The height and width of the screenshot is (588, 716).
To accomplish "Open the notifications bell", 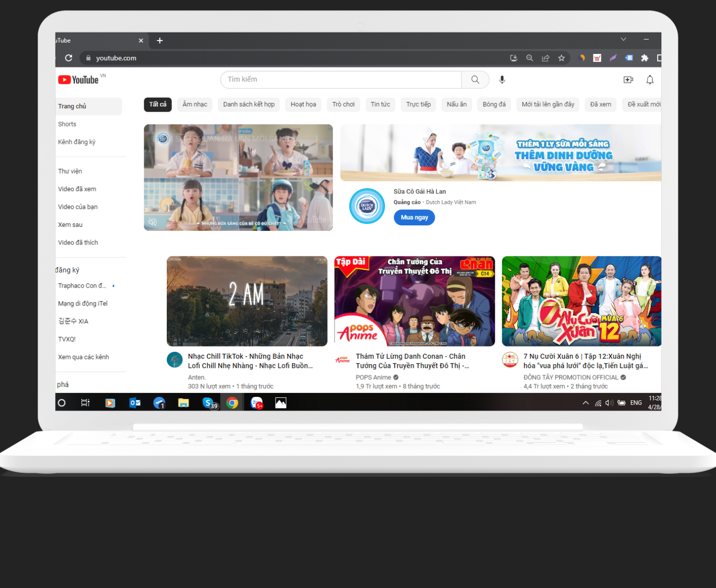I will (x=649, y=79).
